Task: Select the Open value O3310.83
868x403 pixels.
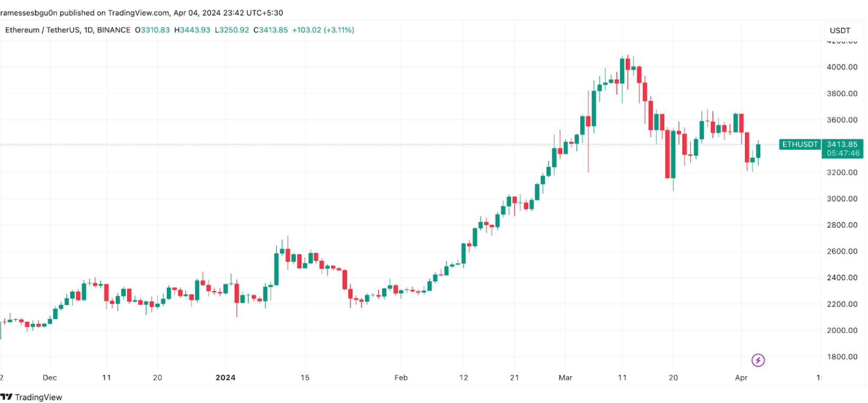Action: tap(152, 30)
